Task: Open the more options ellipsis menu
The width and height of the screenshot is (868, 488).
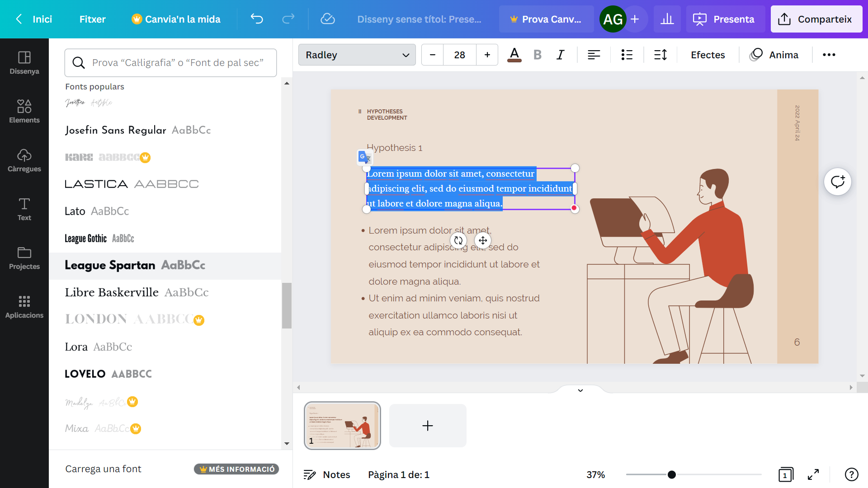Action: coord(829,55)
